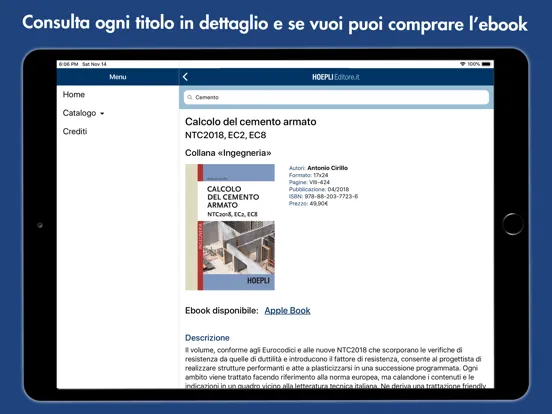Open Catalogo in the side menu
The width and height of the screenshot is (552, 414).
[79, 113]
